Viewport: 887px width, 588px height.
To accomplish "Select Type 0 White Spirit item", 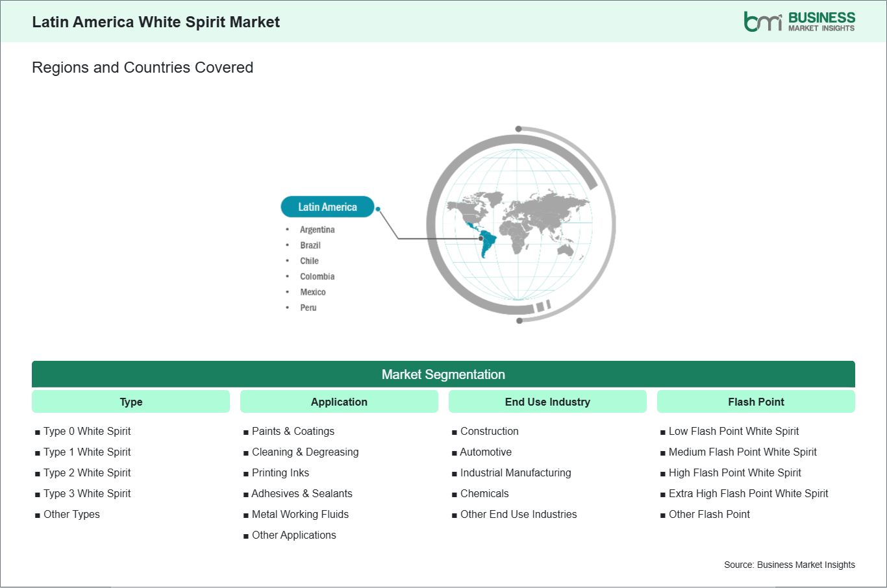I will coord(87,431).
